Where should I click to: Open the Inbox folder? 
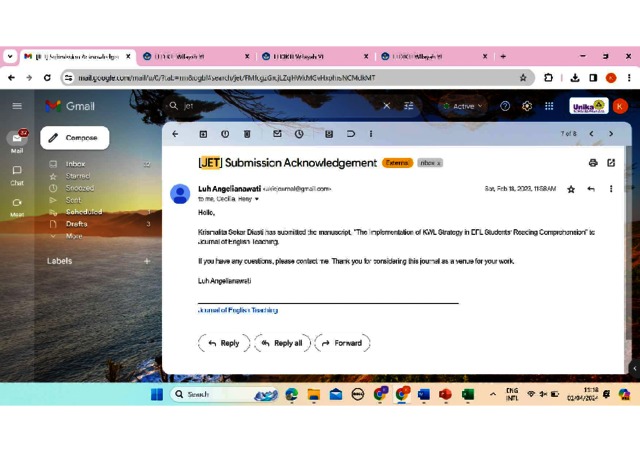click(76, 164)
